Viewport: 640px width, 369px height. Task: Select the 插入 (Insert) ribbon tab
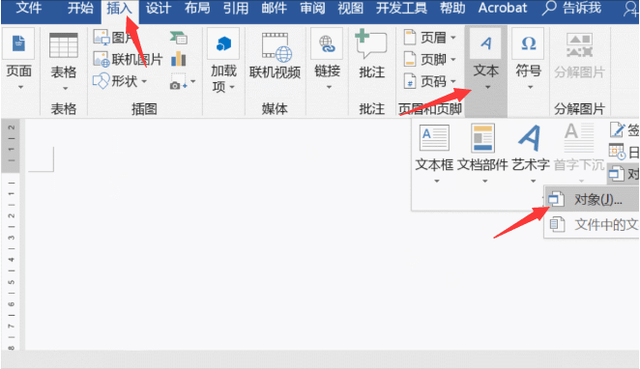point(119,8)
